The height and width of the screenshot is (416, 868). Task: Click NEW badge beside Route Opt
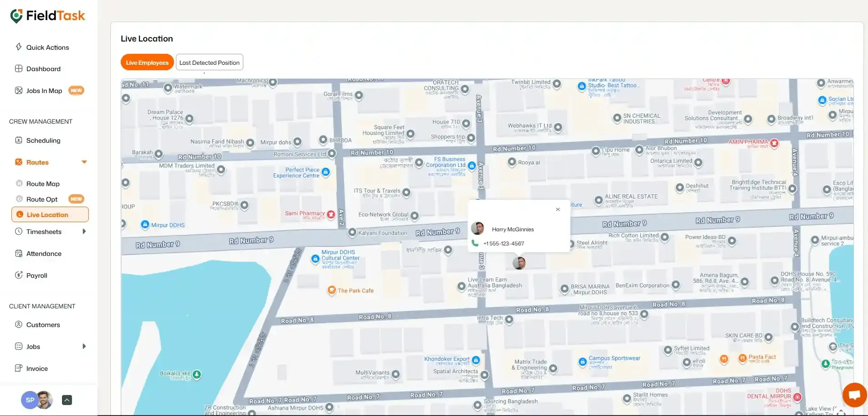point(76,199)
